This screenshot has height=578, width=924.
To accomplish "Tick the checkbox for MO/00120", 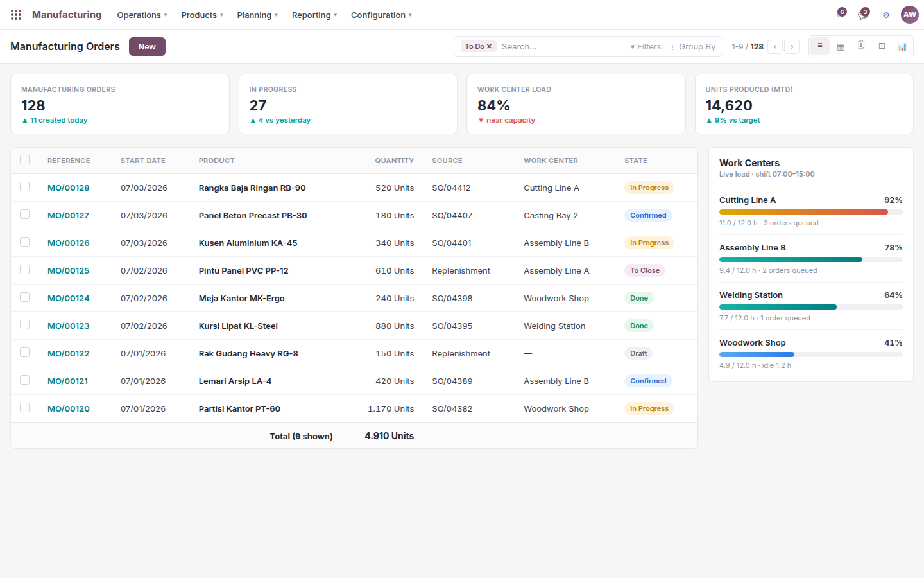I will click(x=25, y=408).
